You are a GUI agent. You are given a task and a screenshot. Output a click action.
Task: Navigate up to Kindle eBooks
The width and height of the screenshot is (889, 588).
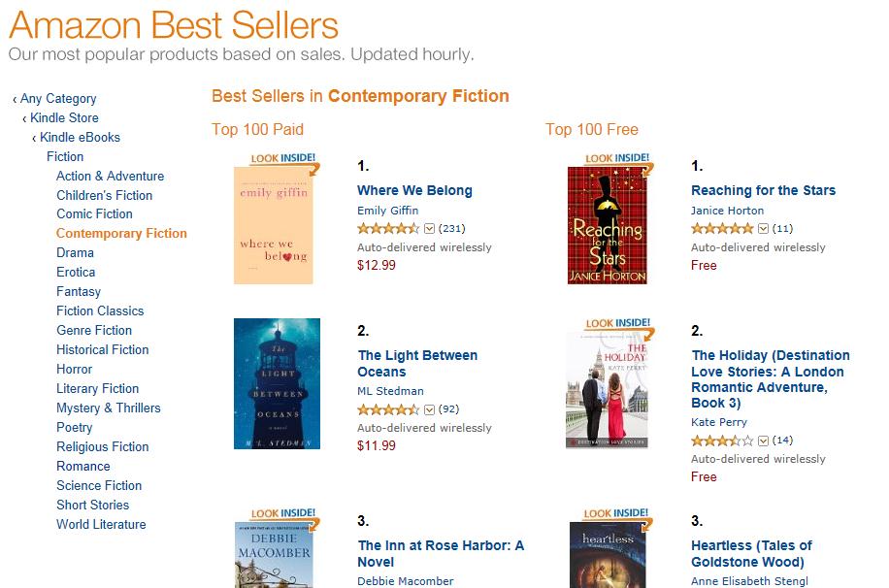(80, 137)
